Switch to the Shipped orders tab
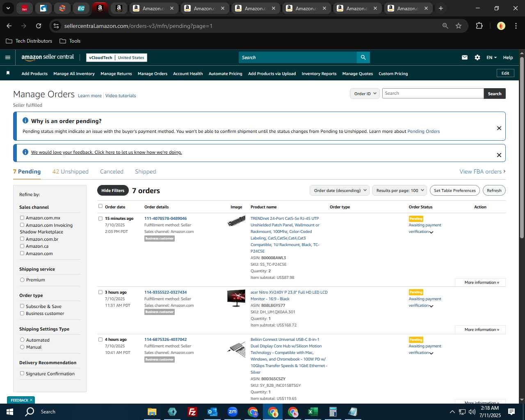This screenshot has height=420, width=525. coord(146,171)
